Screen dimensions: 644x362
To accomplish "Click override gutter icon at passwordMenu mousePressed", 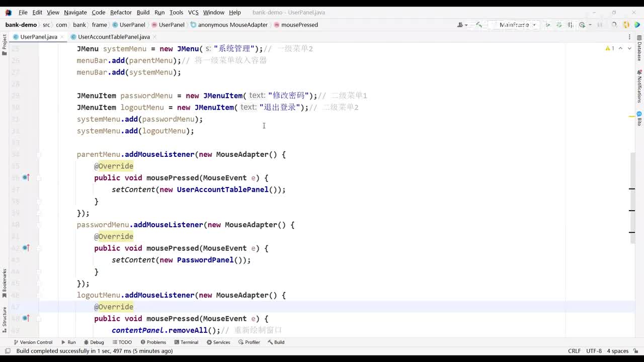I will 26,248.
